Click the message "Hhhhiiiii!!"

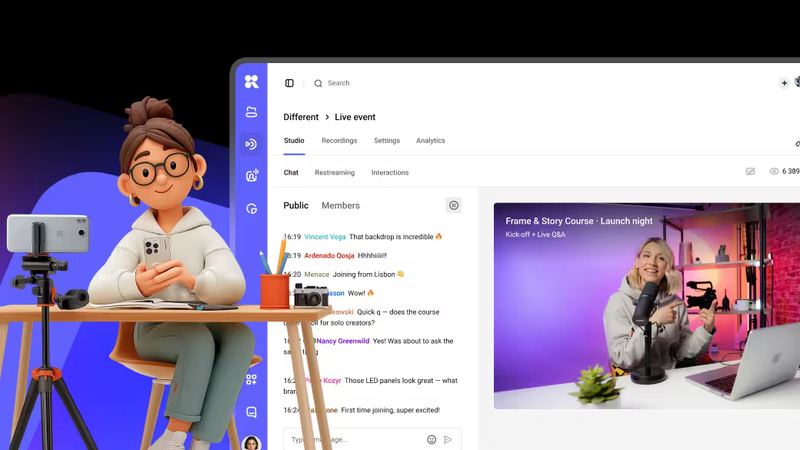click(x=372, y=256)
